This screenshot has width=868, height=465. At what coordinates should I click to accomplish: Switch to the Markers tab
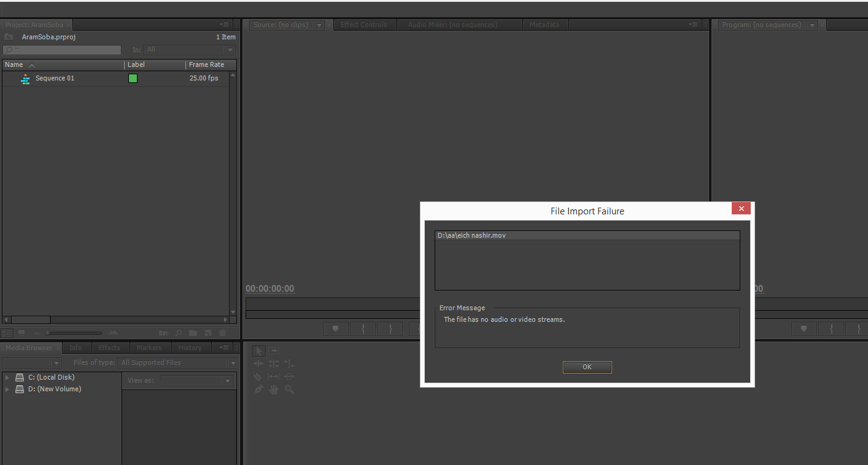149,348
